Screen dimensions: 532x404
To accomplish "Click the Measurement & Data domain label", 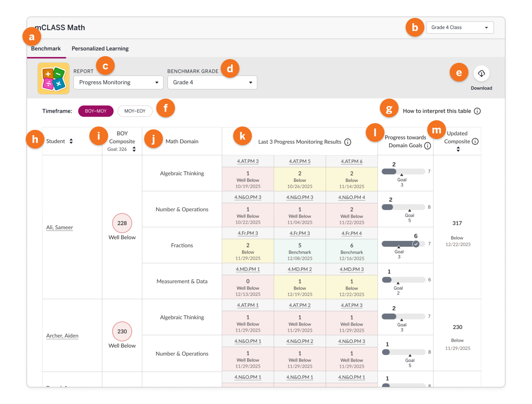I will click(182, 282).
